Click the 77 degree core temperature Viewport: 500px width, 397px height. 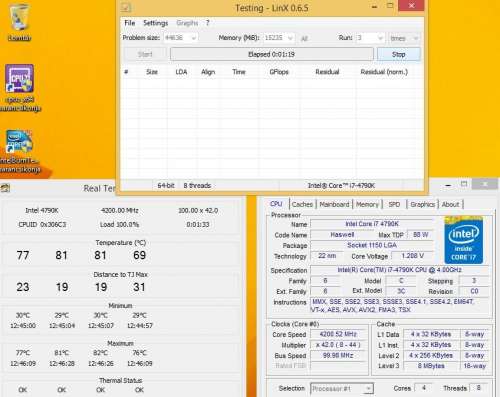coord(23,256)
